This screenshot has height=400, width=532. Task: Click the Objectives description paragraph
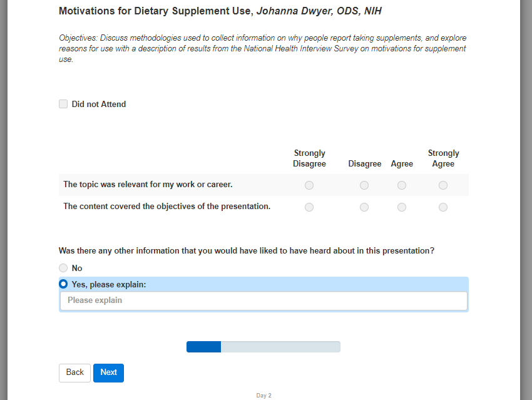pyautogui.click(x=263, y=49)
